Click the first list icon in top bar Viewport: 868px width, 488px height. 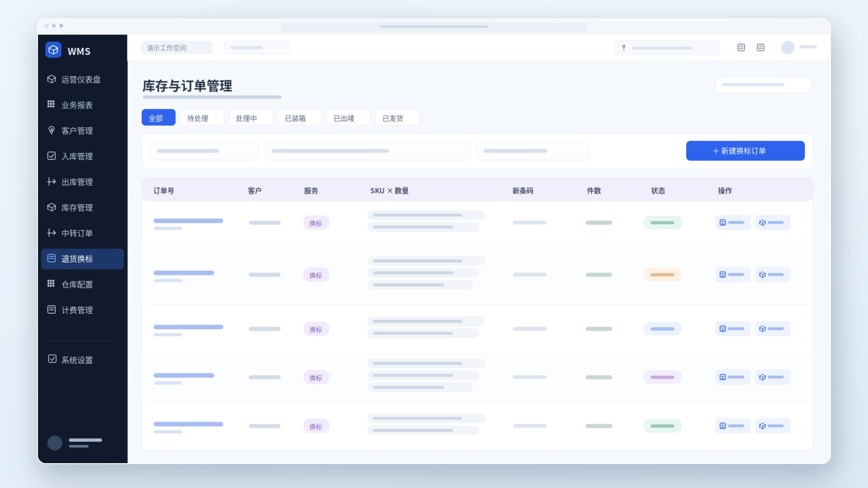click(x=741, y=47)
